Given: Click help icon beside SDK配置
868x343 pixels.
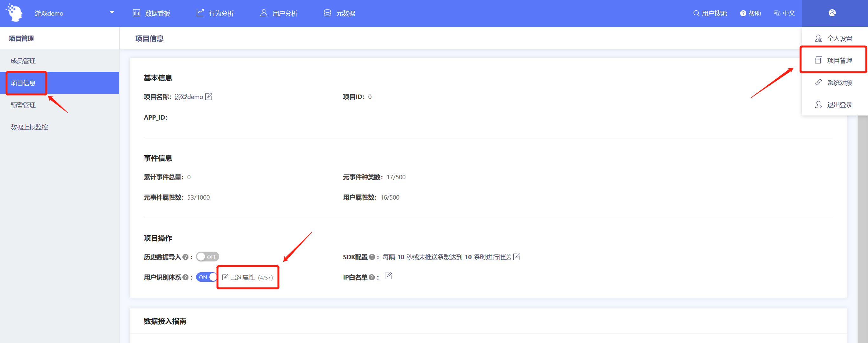Looking at the screenshot, I should pyautogui.click(x=372, y=257).
